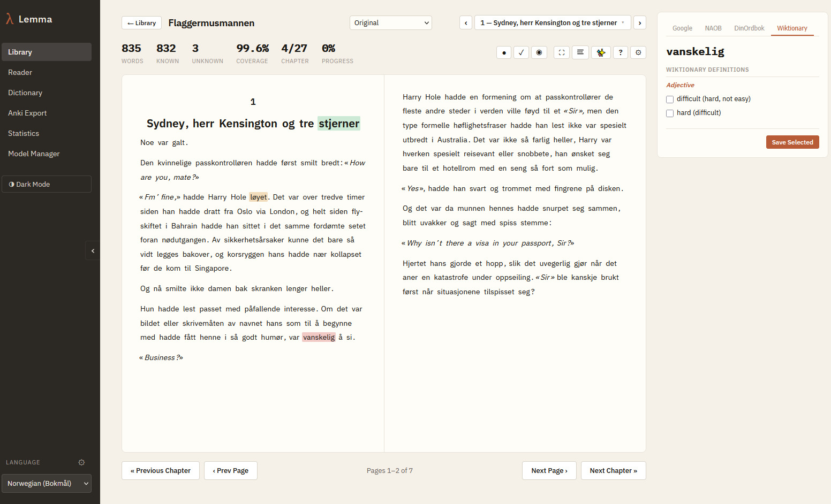Open the Norwegian (Bokmål) language dropdown
The width and height of the screenshot is (831, 504).
47,483
